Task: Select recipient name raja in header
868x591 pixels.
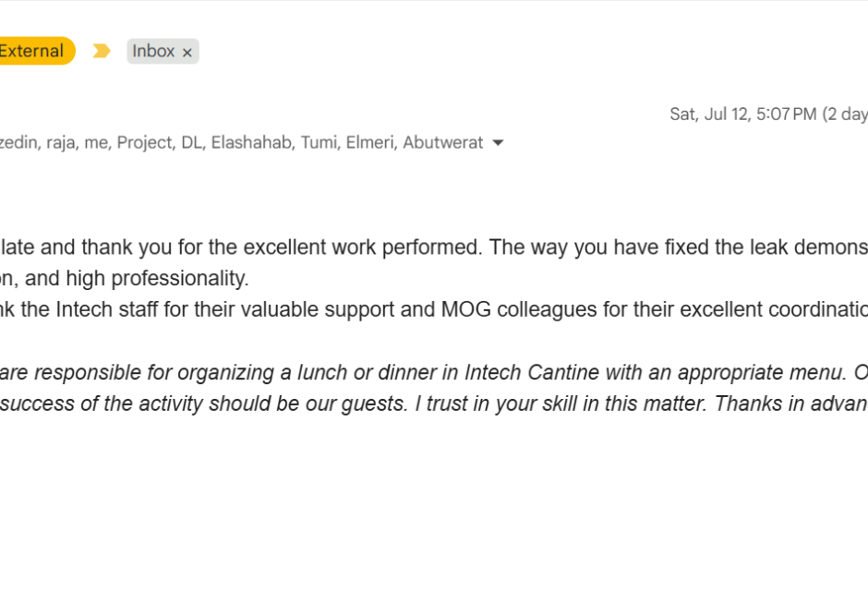Action: pyautogui.click(x=61, y=143)
